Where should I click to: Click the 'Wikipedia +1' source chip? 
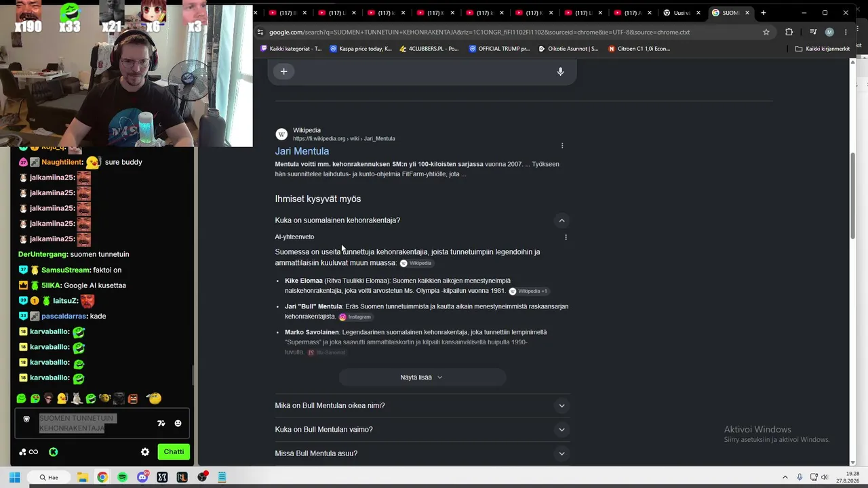tap(528, 291)
